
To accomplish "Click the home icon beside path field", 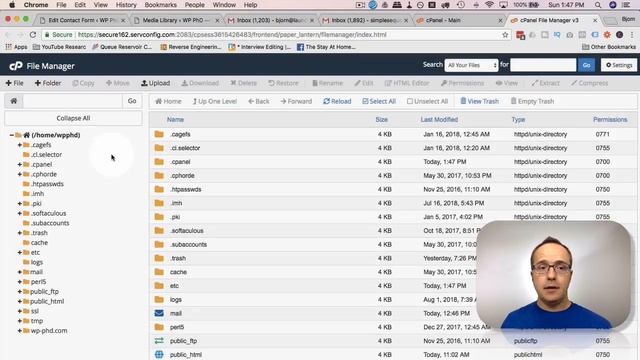I will (13, 101).
